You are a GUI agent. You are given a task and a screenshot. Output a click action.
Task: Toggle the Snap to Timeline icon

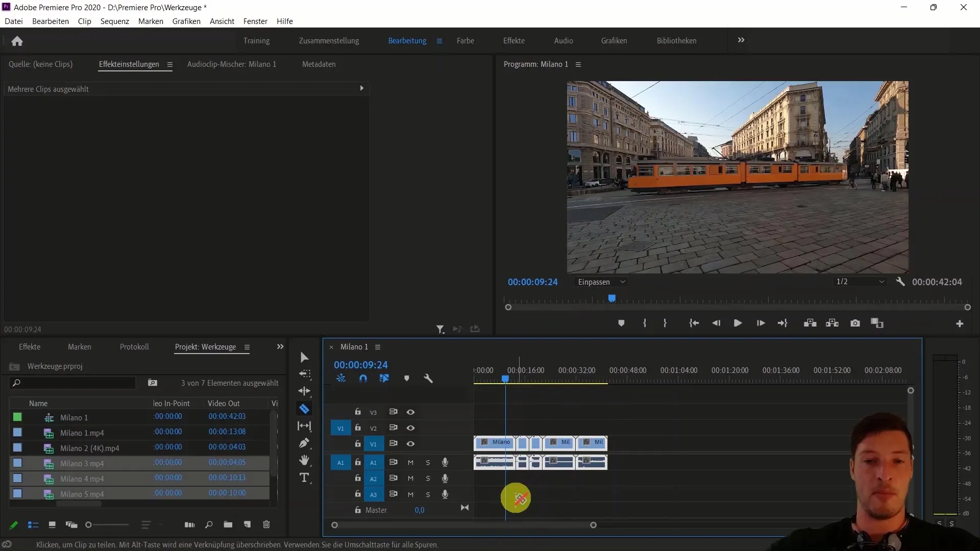click(x=363, y=378)
